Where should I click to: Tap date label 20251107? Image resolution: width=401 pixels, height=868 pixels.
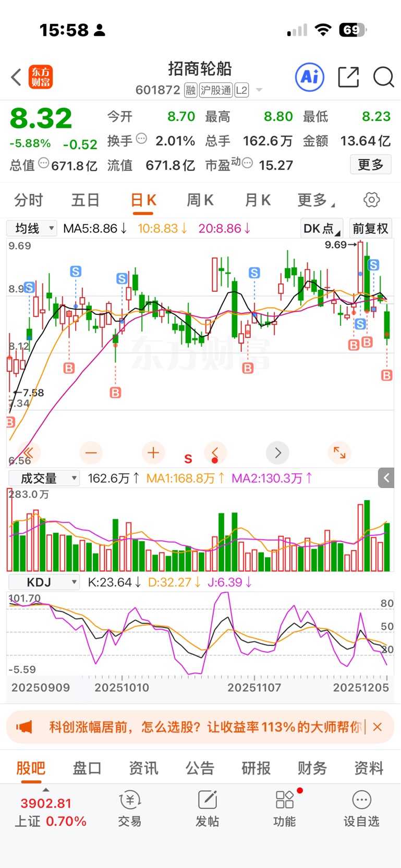click(x=254, y=688)
